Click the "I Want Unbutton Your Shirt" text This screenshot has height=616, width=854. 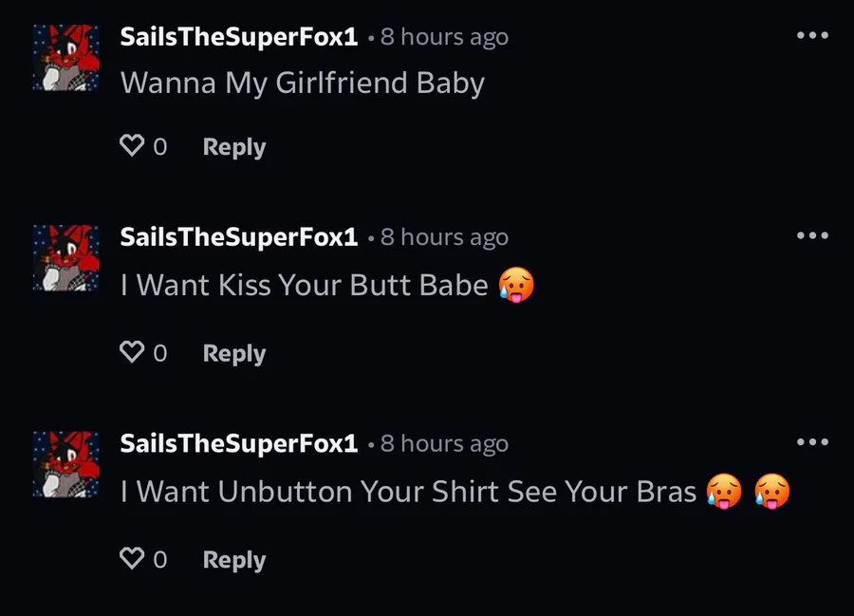coord(408,492)
